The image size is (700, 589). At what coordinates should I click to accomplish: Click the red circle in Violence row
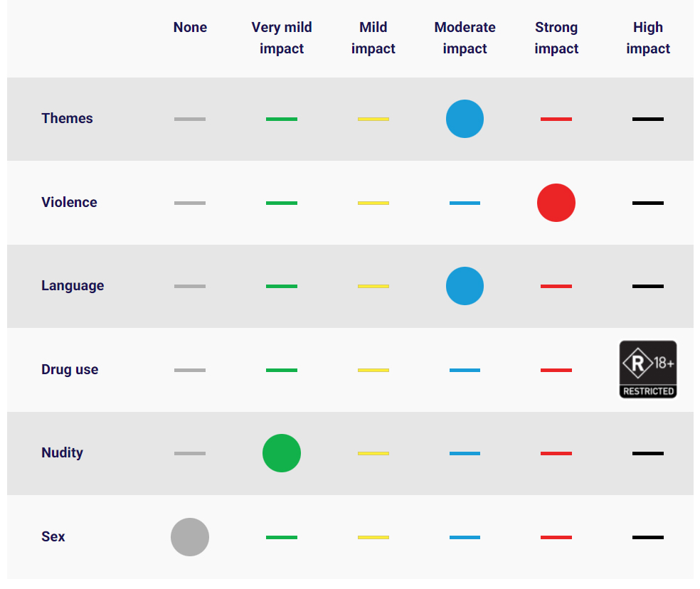(x=556, y=203)
